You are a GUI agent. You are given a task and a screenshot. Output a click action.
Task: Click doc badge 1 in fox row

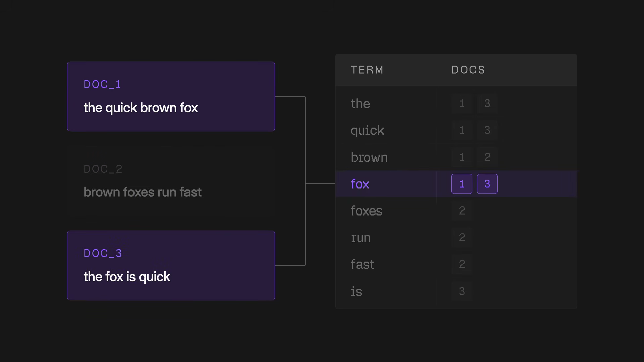point(462,184)
